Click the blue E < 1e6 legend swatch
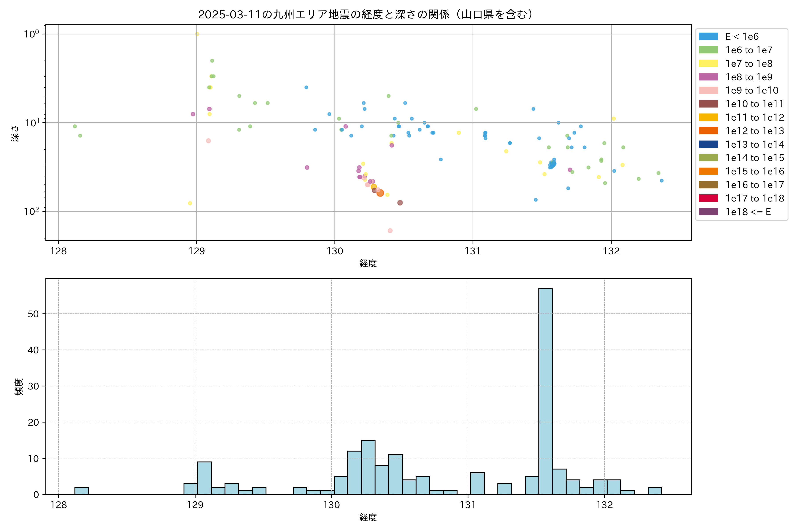The height and width of the screenshot is (532, 798). [x=708, y=37]
